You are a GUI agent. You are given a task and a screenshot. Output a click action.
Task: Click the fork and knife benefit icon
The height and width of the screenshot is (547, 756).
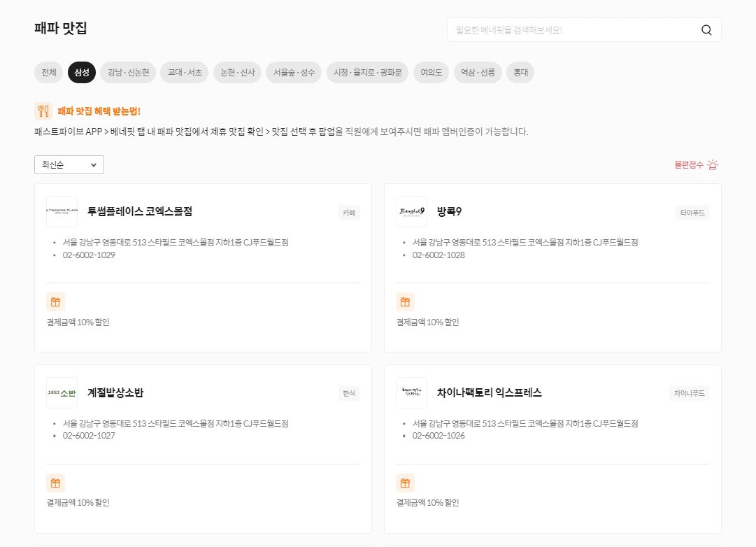(43, 111)
